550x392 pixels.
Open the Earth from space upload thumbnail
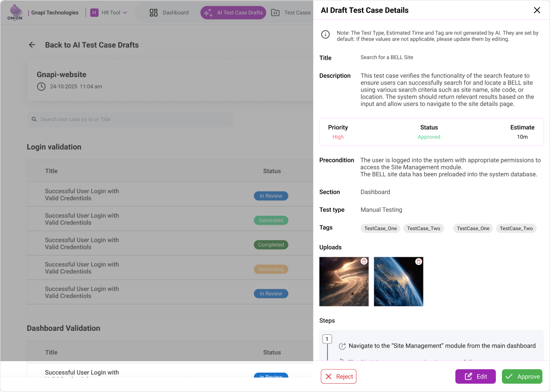398,282
